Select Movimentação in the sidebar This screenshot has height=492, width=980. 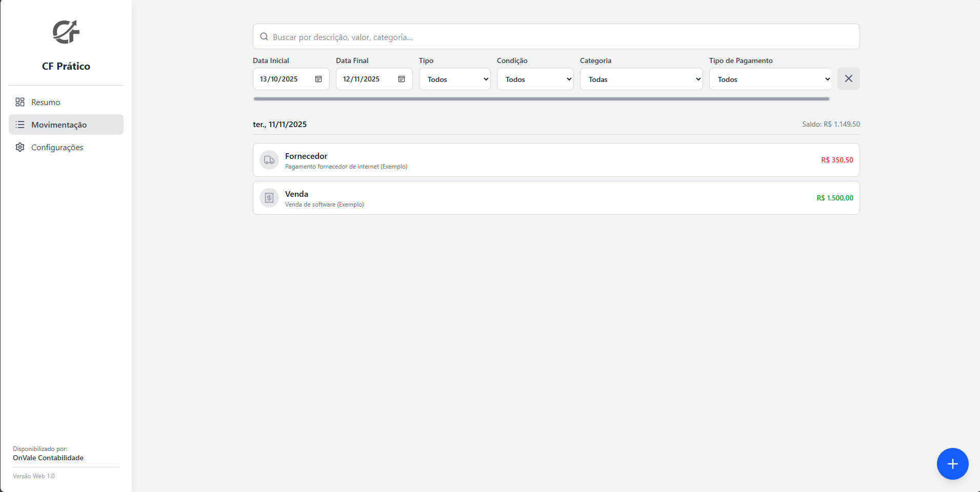click(59, 125)
